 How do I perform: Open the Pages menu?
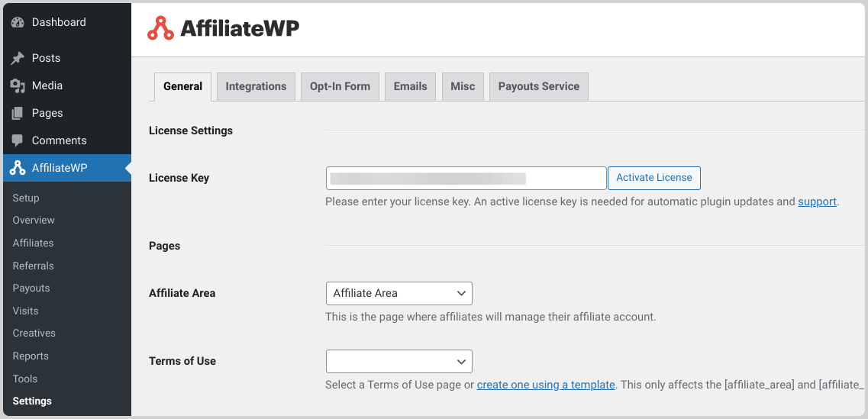point(47,113)
